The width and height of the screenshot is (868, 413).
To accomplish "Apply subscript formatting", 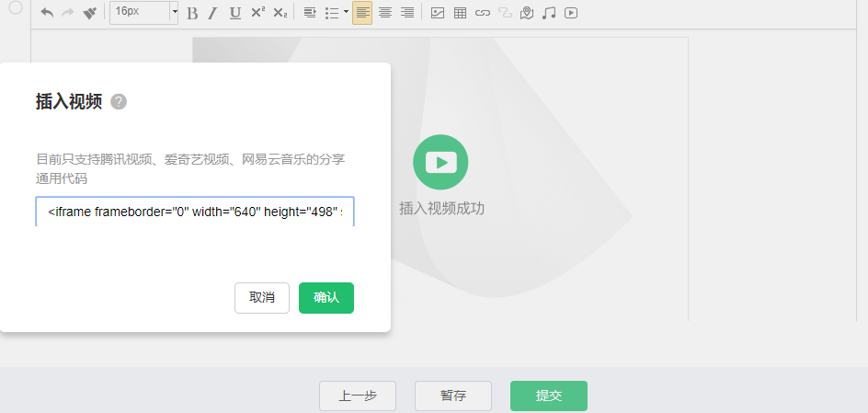I will click(x=280, y=13).
